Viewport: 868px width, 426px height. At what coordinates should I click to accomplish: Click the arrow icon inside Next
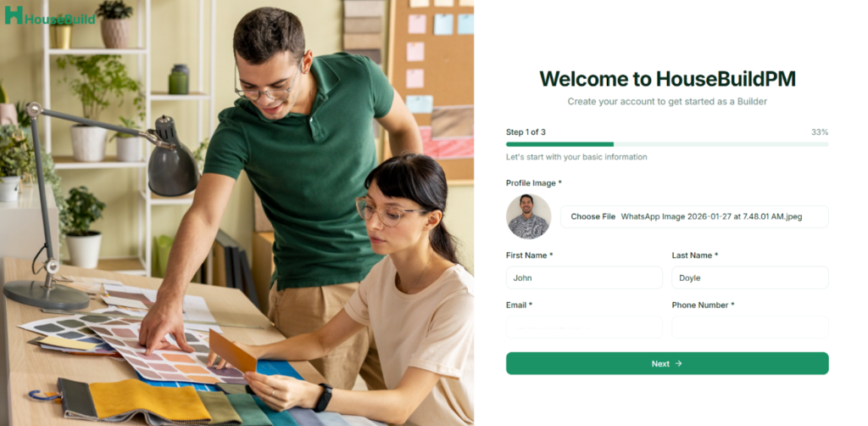[x=679, y=363]
